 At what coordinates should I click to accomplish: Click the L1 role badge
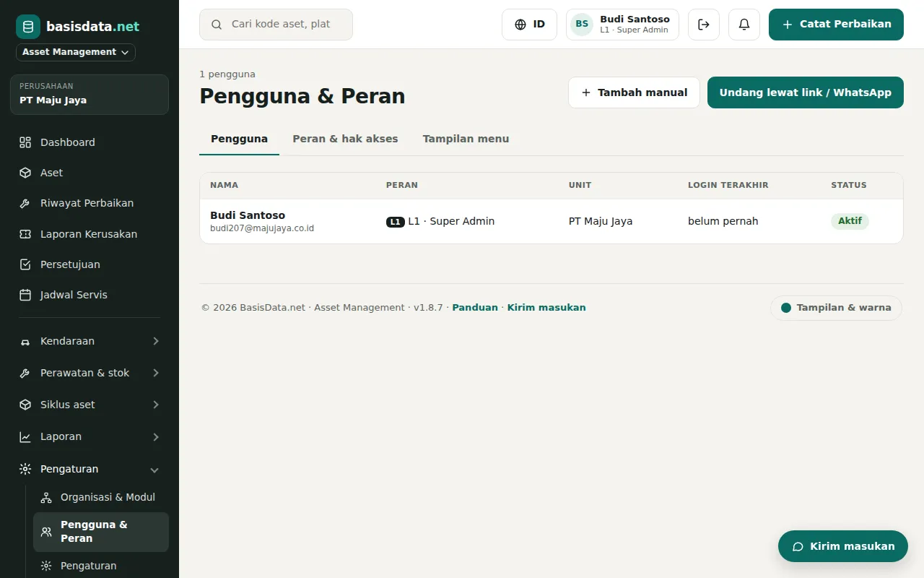click(396, 222)
